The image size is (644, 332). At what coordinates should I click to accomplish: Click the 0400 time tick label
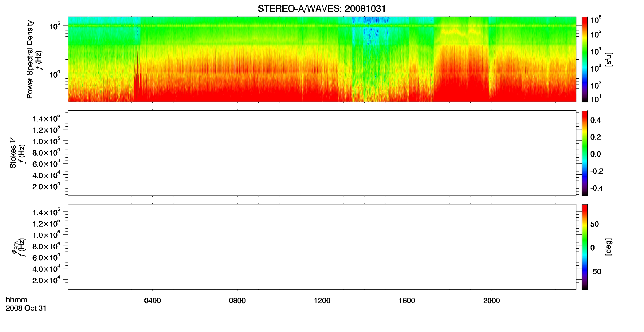[152, 301]
